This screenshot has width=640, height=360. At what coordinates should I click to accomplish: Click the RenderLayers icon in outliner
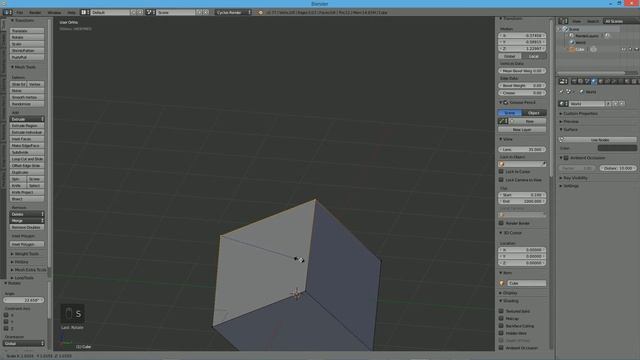point(571,36)
